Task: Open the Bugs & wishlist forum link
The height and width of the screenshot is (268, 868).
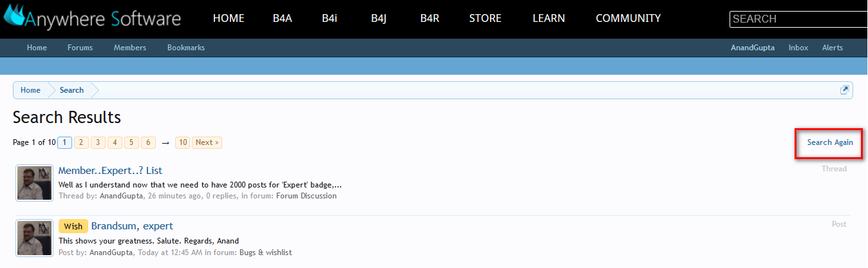Action: (x=266, y=253)
